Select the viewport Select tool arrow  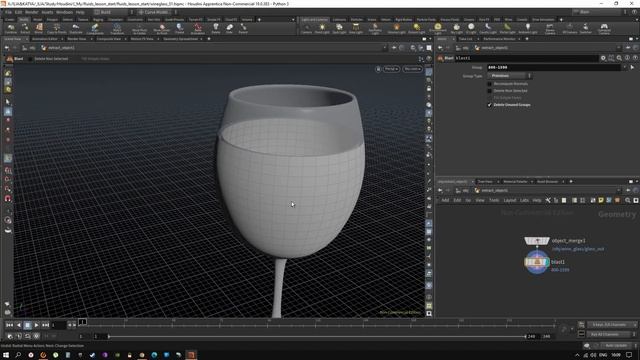click(x=8, y=102)
